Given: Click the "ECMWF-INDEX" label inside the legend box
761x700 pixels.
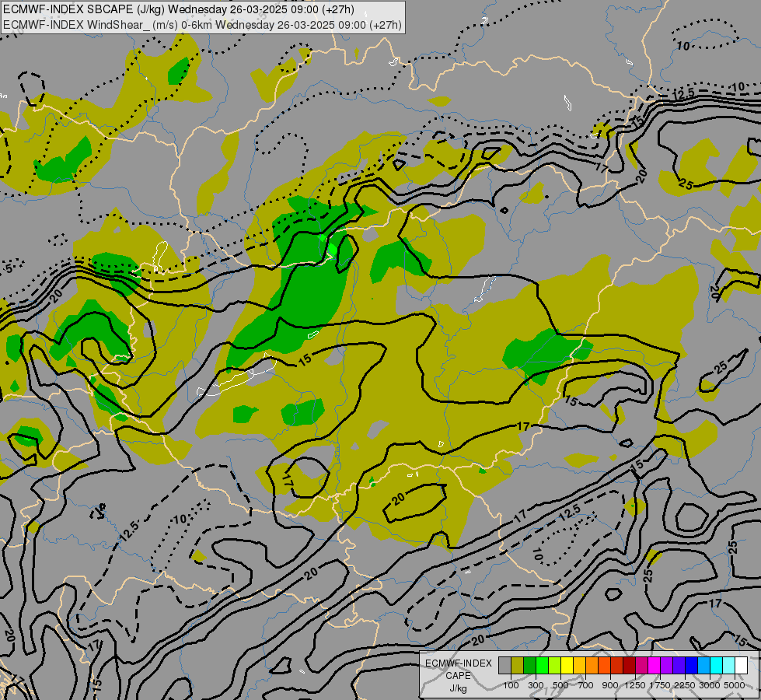Looking at the screenshot, I should point(458,663).
